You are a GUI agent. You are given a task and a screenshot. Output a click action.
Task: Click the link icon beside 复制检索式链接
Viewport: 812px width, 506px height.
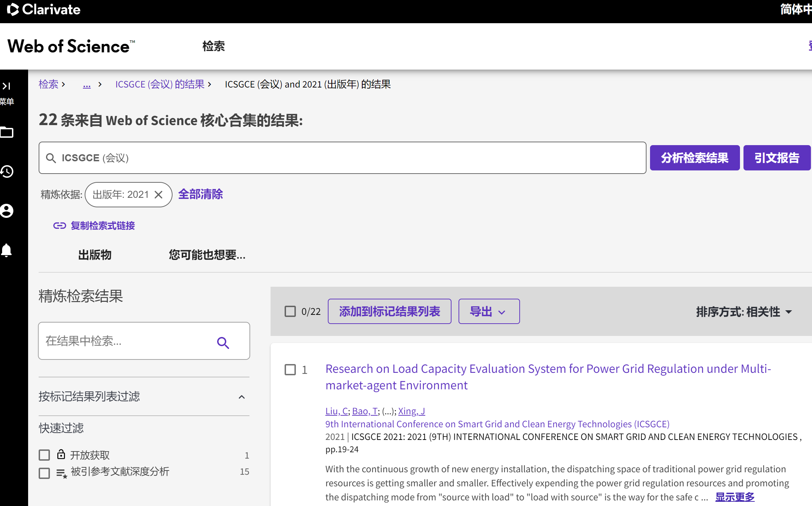click(59, 226)
